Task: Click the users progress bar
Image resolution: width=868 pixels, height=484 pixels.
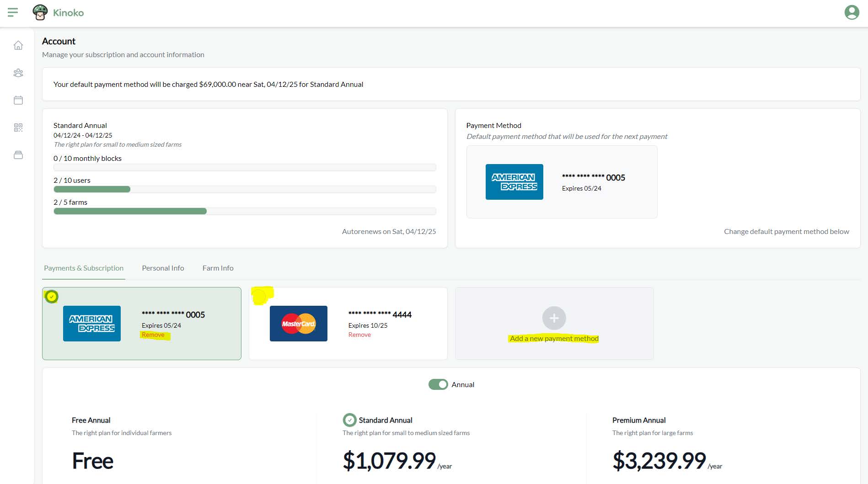Action: (245, 189)
